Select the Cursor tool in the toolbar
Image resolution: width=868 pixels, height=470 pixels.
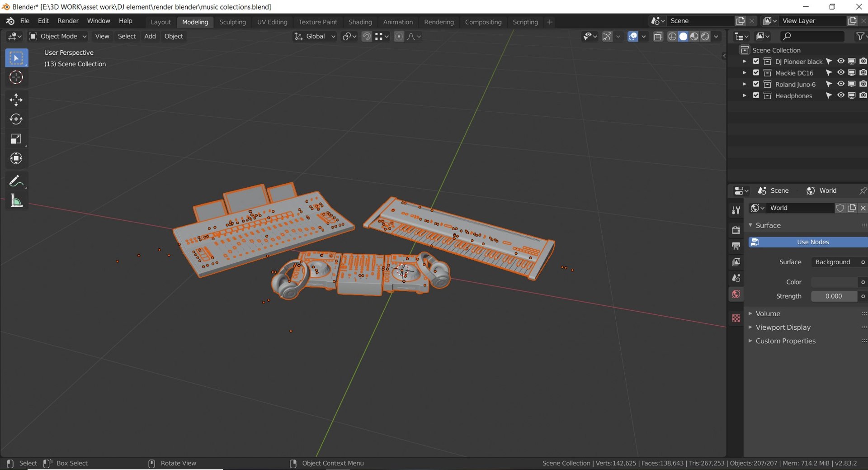point(16,78)
